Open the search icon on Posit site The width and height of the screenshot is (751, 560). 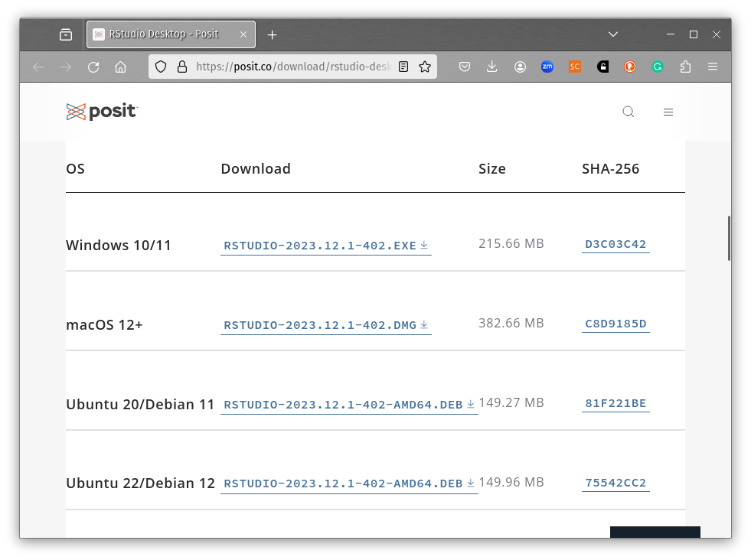(628, 112)
